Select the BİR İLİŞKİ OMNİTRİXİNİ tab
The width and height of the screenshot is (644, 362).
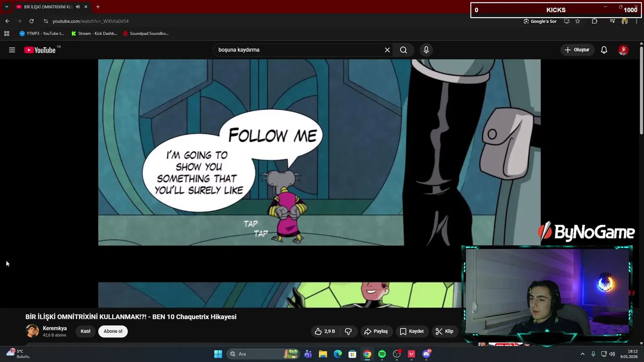tap(48, 7)
